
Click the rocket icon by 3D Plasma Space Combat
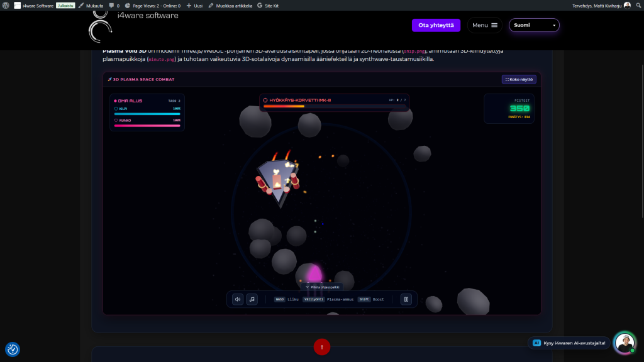click(x=109, y=79)
